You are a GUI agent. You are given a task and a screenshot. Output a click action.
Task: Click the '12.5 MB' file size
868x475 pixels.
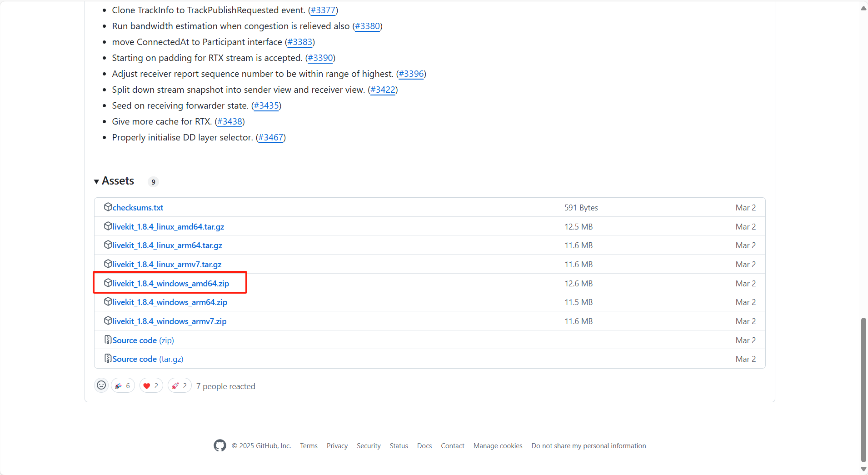[579, 227]
